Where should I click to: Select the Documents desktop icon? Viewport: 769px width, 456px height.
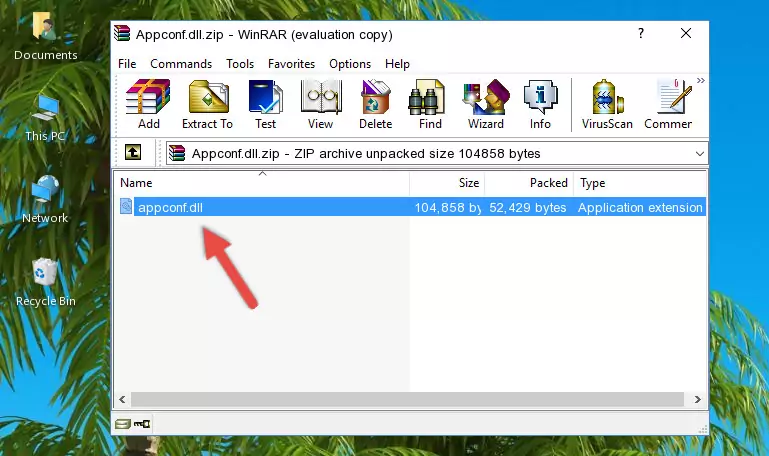pos(46,36)
